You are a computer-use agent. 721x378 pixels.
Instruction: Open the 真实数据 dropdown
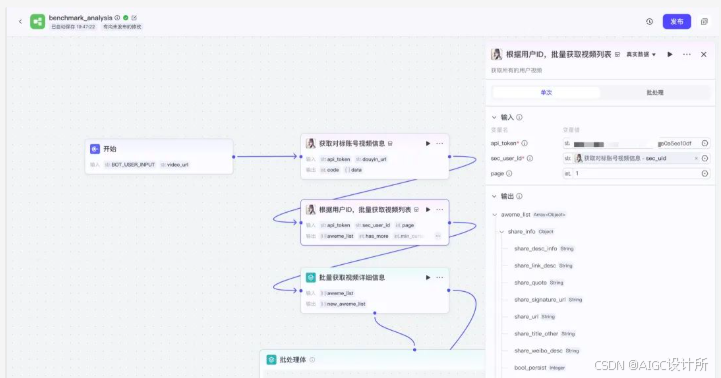641,54
